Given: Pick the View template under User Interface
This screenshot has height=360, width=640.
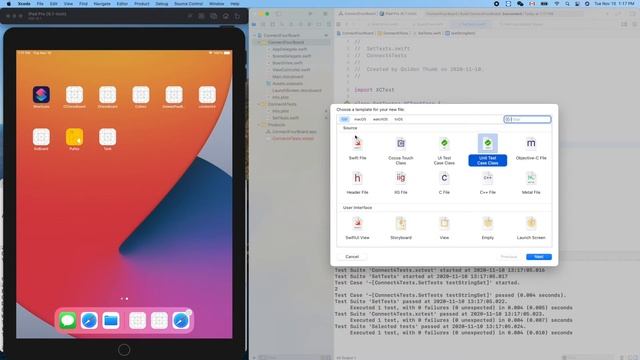Looking at the screenshot, I should [444, 228].
